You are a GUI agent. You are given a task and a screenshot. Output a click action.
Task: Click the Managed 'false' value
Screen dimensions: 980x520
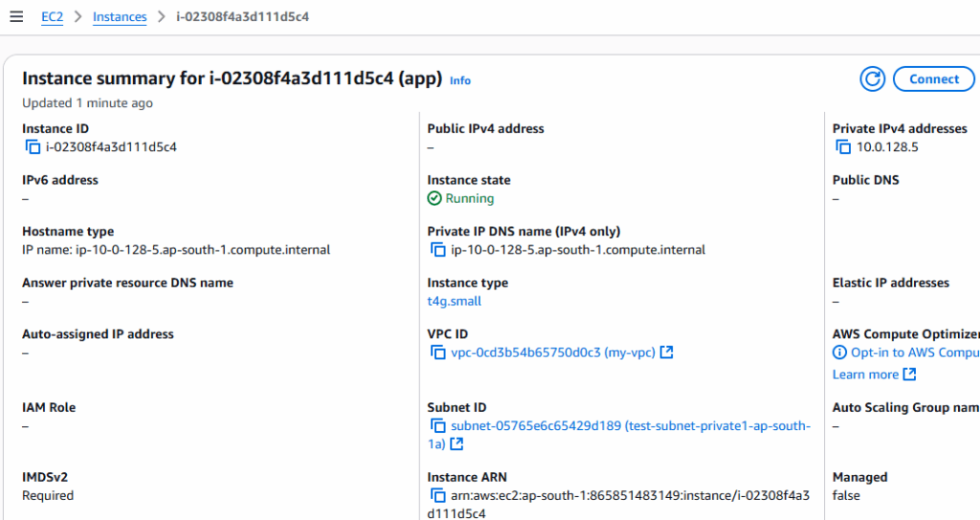point(846,496)
